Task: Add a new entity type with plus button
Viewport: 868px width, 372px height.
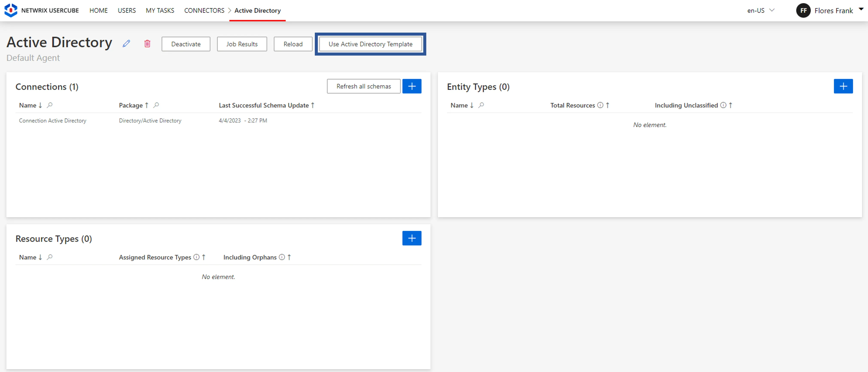Action: [843, 86]
